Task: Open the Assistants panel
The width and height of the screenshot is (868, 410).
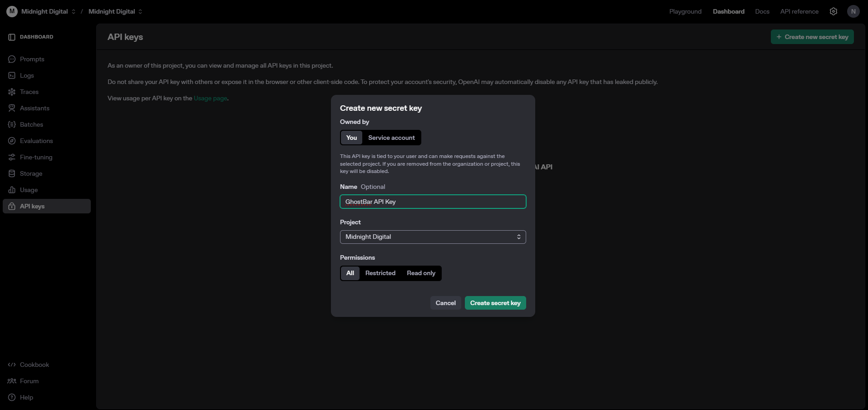Action: tap(34, 108)
